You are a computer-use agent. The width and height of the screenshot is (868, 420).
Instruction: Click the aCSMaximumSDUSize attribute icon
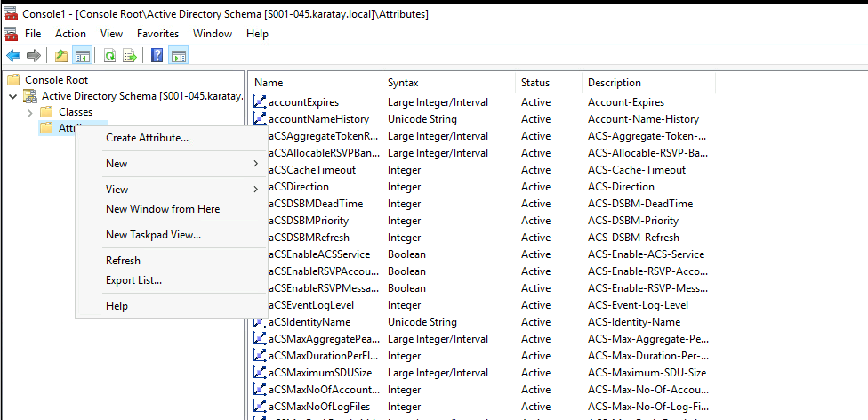click(259, 372)
